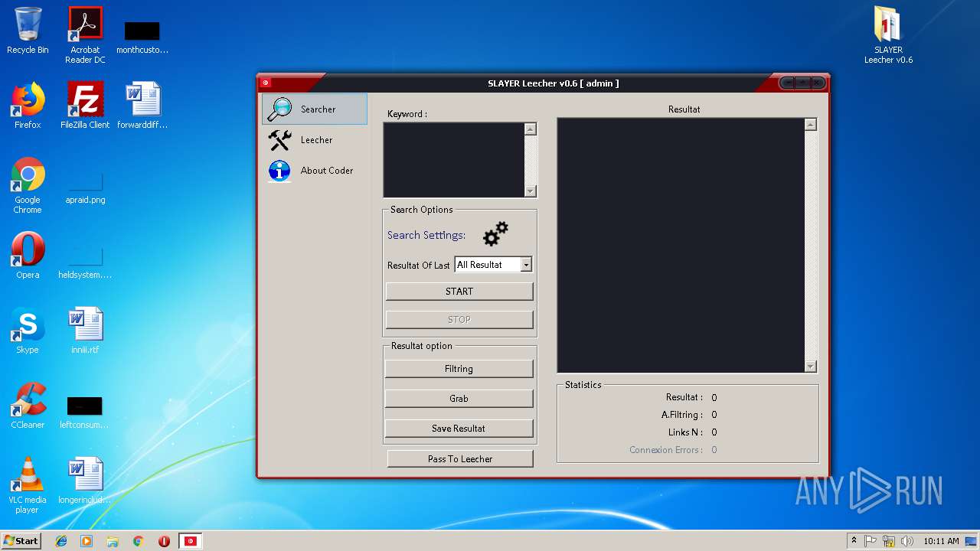Select VLC media player desktop icon
Image resolution: width=980 pixels, height=551 pixels.
[x=28, y=485]
